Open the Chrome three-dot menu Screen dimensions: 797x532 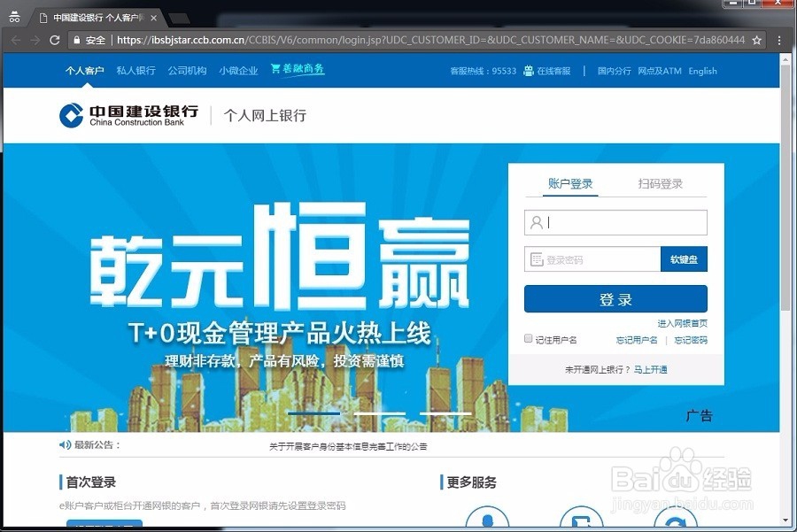coord(779,40)
